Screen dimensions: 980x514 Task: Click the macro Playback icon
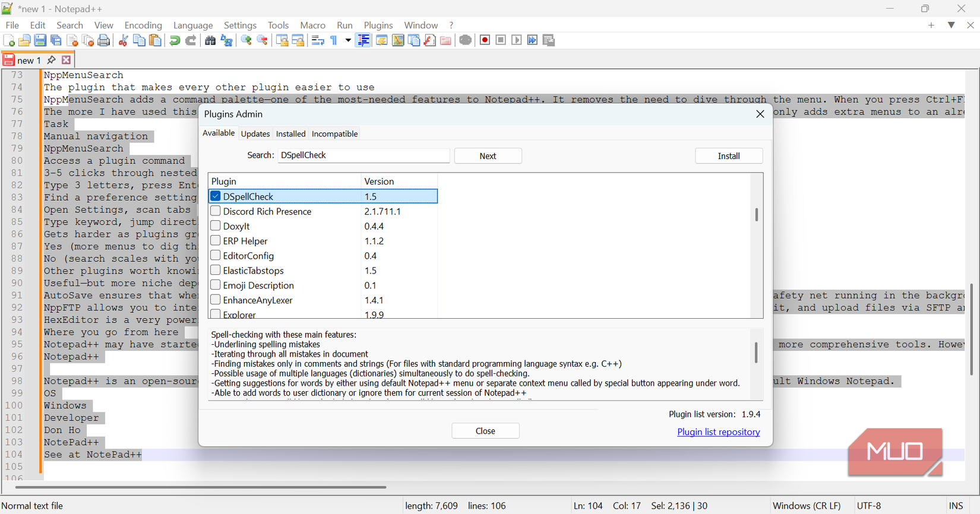[517, 40]
